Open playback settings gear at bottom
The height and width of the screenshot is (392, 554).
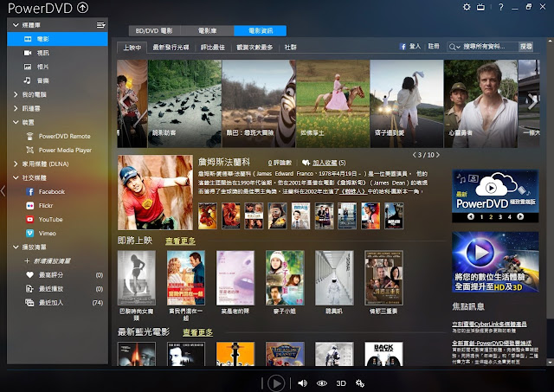pyautogui.click(x=360, y=383)
